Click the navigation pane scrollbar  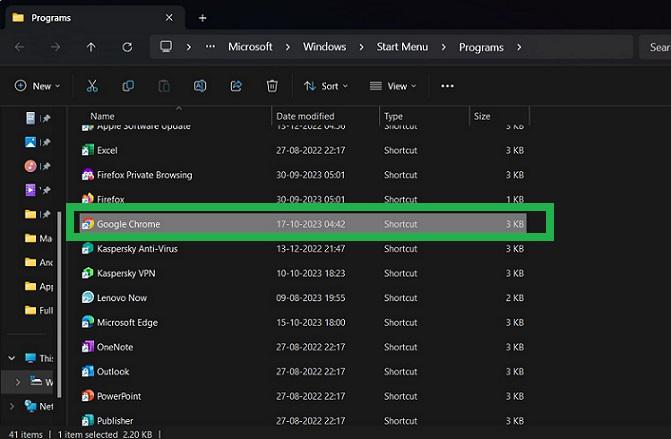click(59, 304)
